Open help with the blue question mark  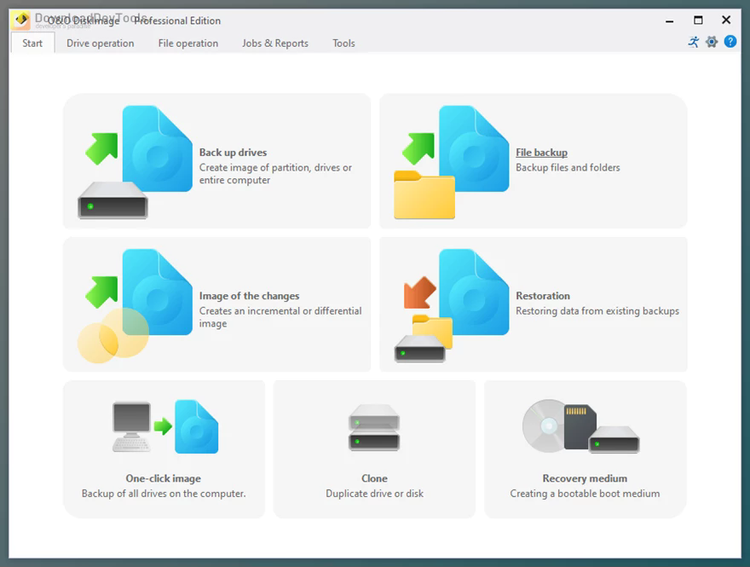tap(730, 42)
